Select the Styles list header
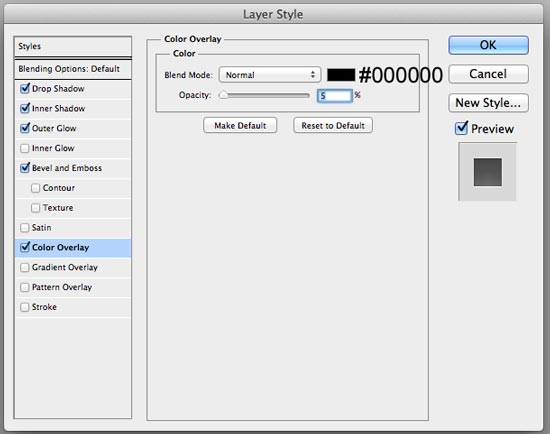The height and width of the screenshot is (434, 550). [x=73, y=46]
